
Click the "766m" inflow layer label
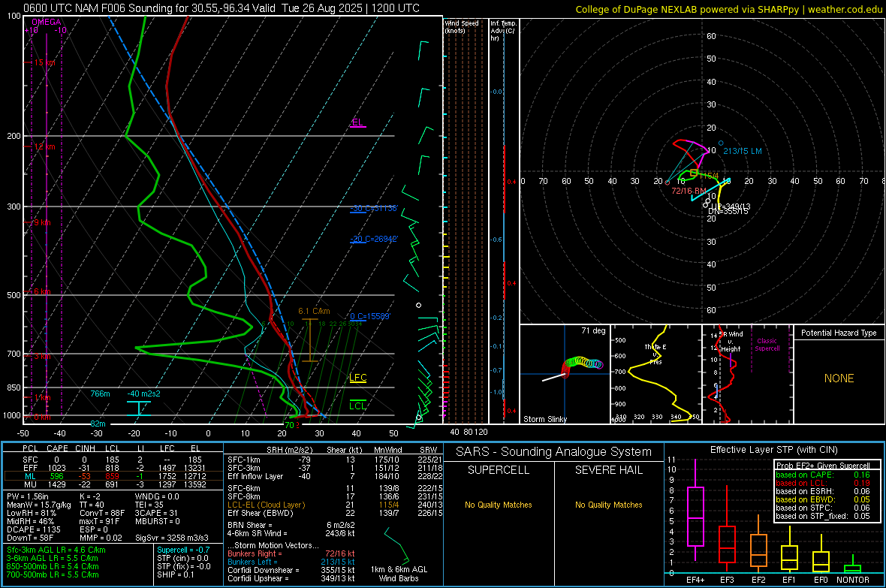[x=101, y=394]
